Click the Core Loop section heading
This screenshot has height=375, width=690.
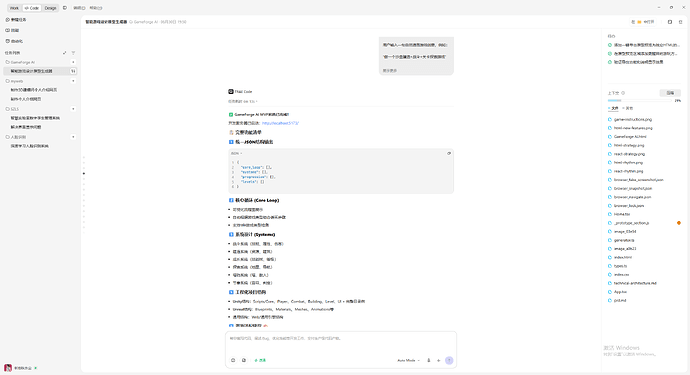pyautogui.click(x=254, y=200)
